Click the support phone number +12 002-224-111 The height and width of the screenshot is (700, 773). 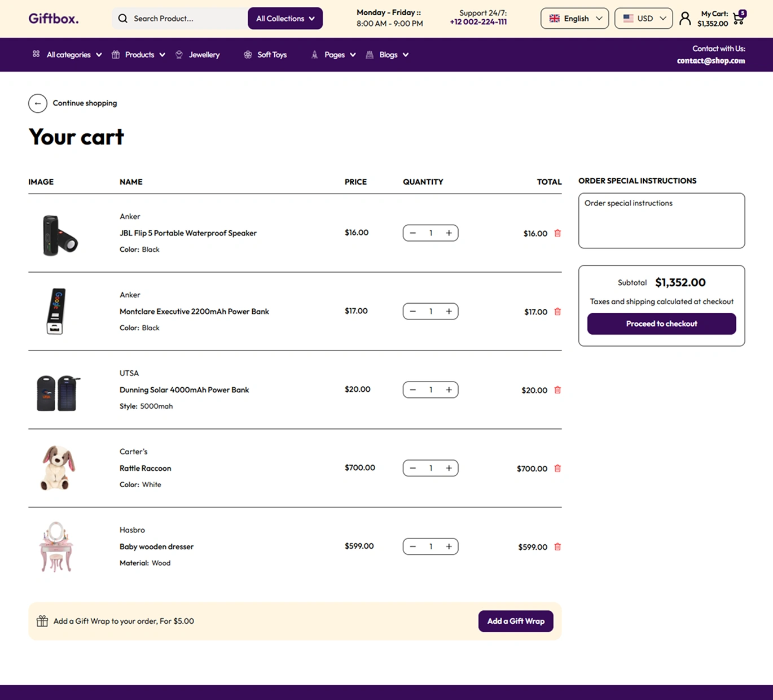pos(478,23)
